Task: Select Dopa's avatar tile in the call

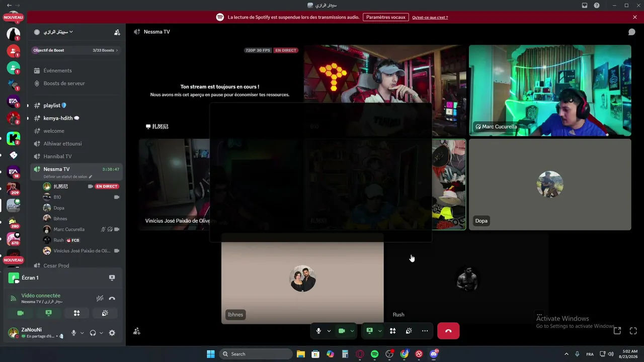Action: point(550,185)
